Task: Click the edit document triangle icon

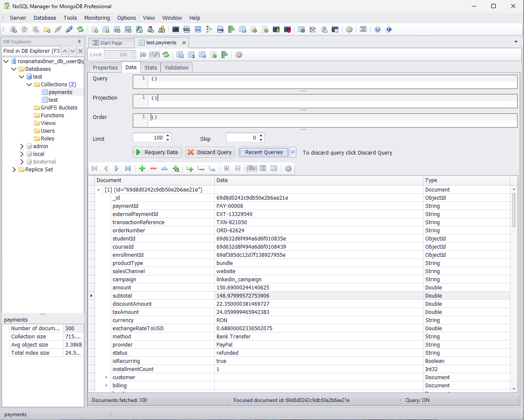Action: 165,168
